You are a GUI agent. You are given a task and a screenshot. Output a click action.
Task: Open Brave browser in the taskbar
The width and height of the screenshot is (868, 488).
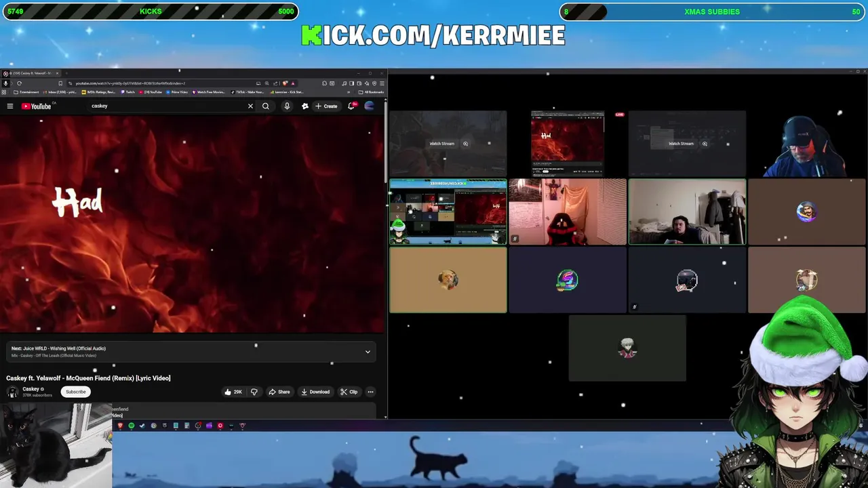120,426
